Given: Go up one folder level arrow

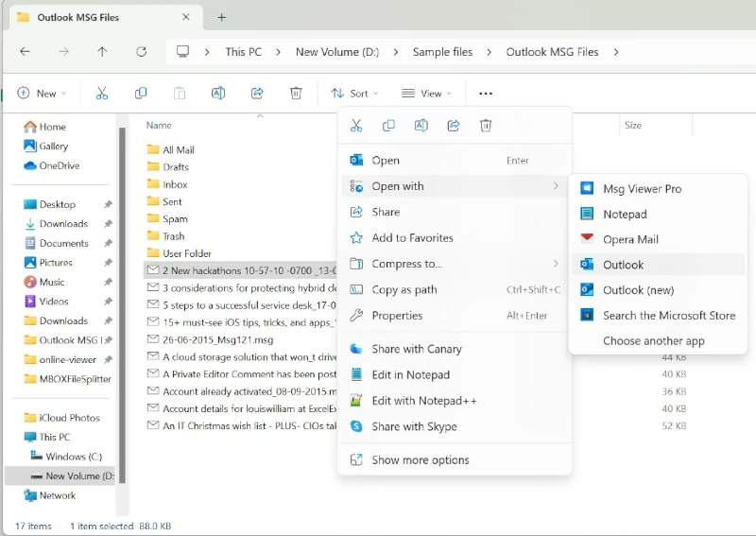Looking at the screenshot, I should point(102,52).
